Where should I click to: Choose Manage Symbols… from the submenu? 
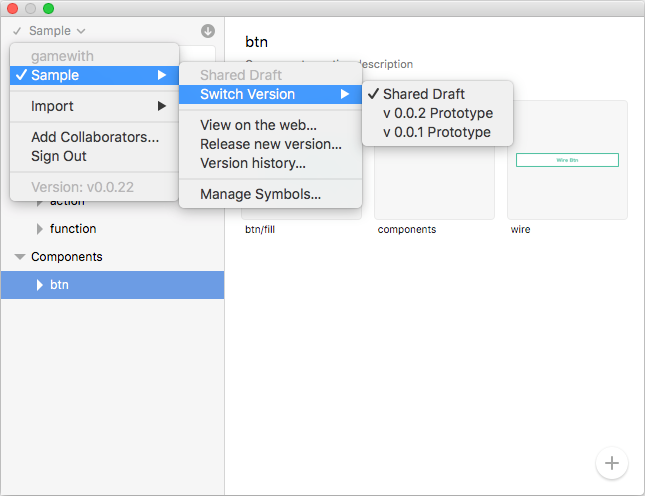coord(270,194)
